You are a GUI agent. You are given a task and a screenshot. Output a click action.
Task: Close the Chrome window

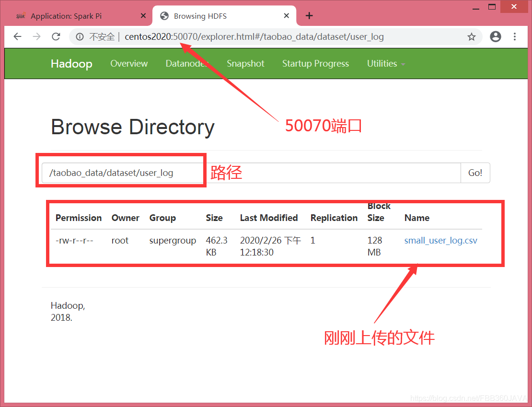[x=514, y=7]
